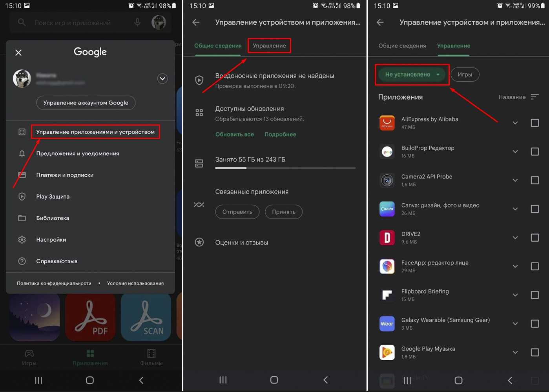Open the Не установлено filter dropdown
This screenshot has height=392, width=549.
[412, 75]
